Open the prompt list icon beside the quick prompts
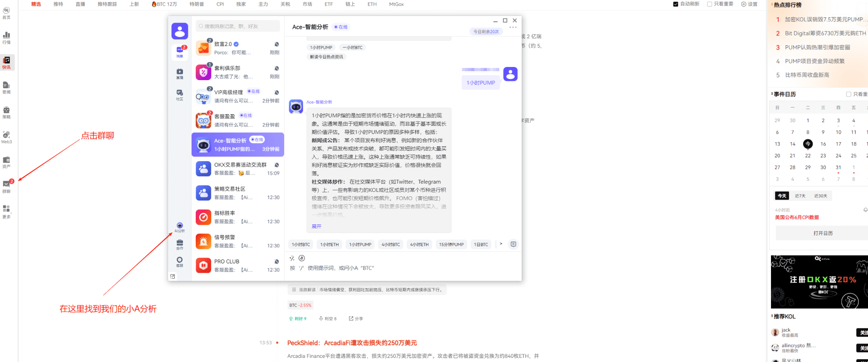868x362 pixels. (x=513, y=244)
